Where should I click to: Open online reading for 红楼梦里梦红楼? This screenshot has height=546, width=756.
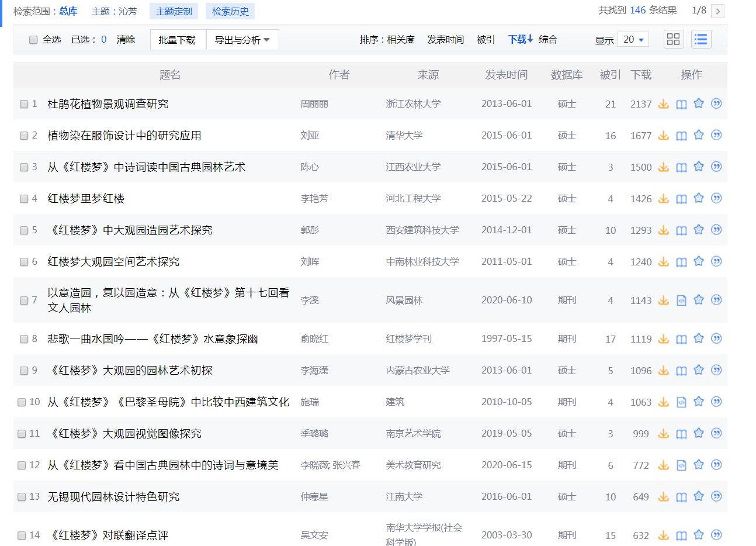coord(681,198)
